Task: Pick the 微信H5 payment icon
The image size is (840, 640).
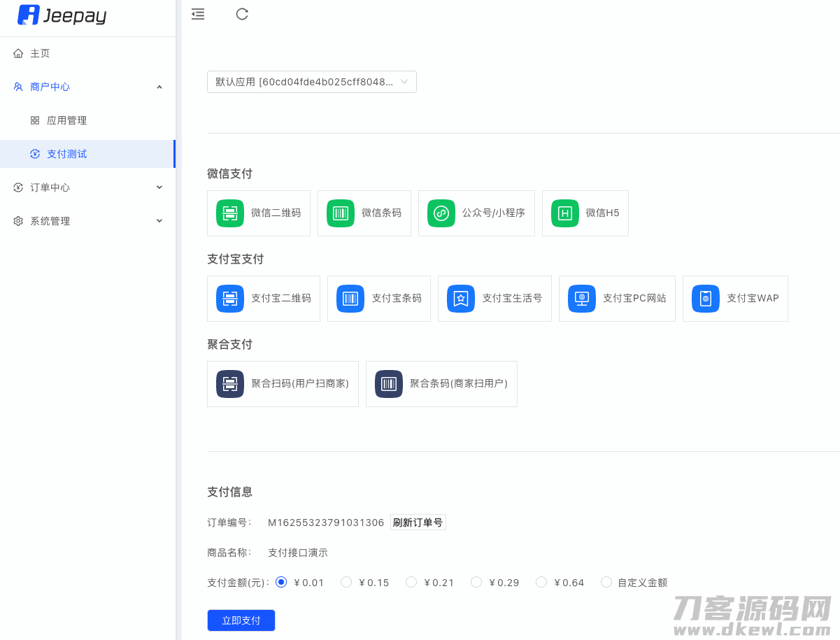Action: point(565,213)
